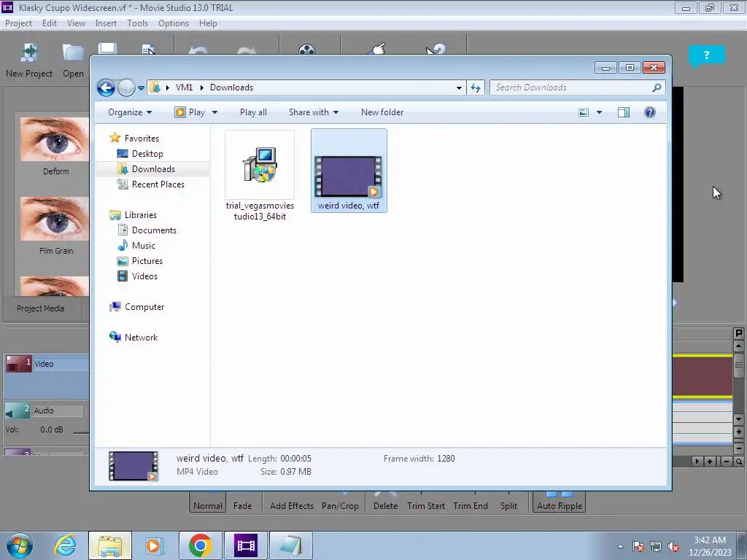
Task: Select Music library
Action: point(143,246)
